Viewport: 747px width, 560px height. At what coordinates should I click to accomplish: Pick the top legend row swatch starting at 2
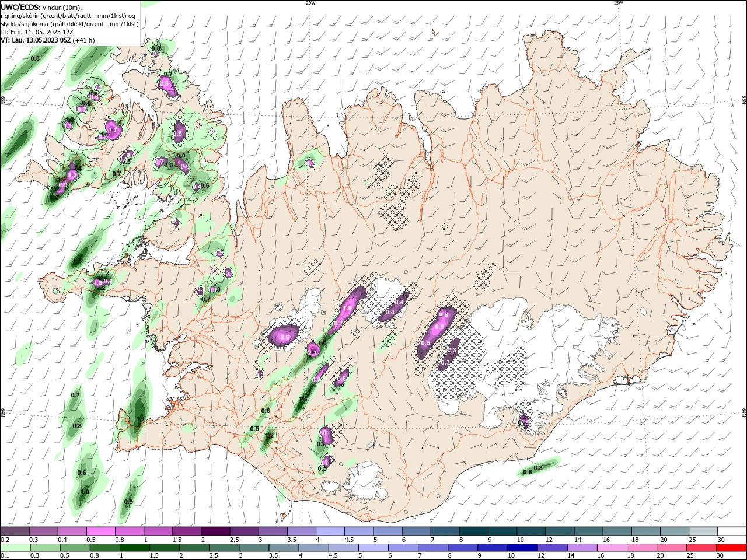tap(215, 531)
